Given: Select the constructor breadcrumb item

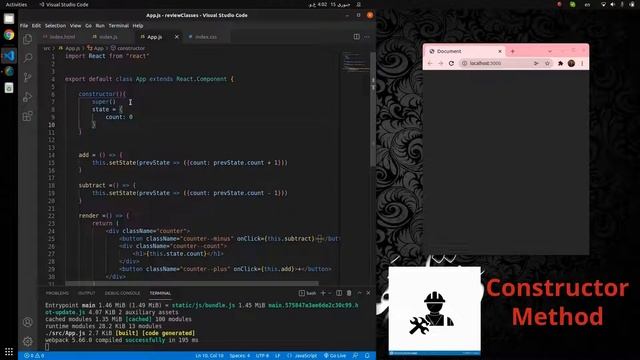Looking at the screenshot, I should click(128, 48).
